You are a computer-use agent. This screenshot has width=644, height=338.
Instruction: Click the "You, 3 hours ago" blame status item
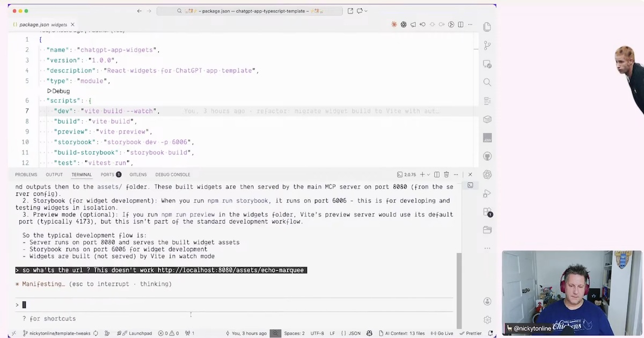point(246,333)
